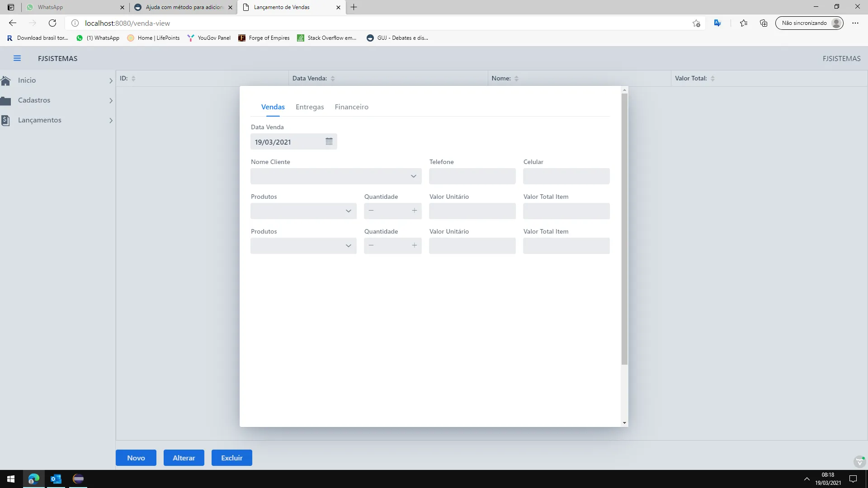Open the second Produtos dropdown
Screen dimensions: 868x488
[348, 246]
